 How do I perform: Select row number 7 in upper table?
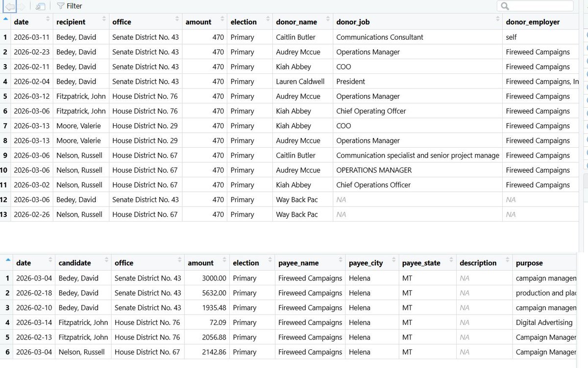(x=5, y=126)
